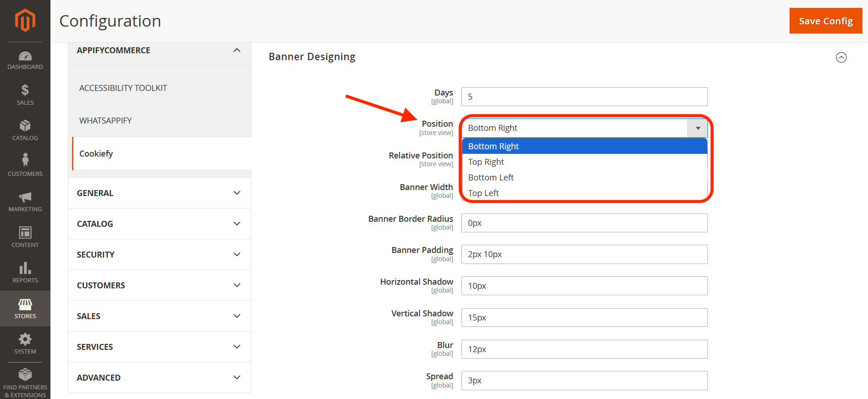Save the configuration with Save Config

click(x=826, y=21)
